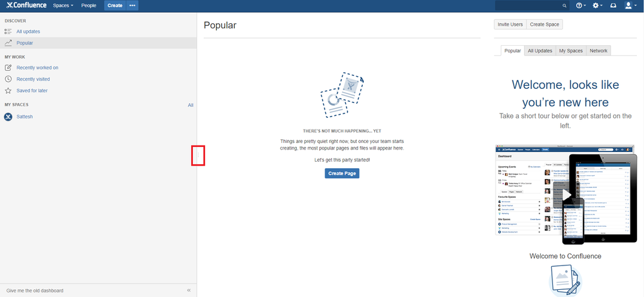Click the Welcome to Confluence heading
Screen dimensions: 644x297
(x=565, y=256)
